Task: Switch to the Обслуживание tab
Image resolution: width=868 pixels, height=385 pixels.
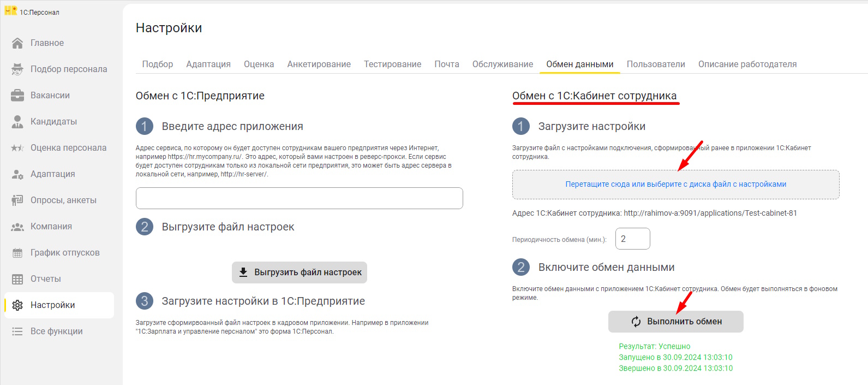Action: (x=503, y=64)
